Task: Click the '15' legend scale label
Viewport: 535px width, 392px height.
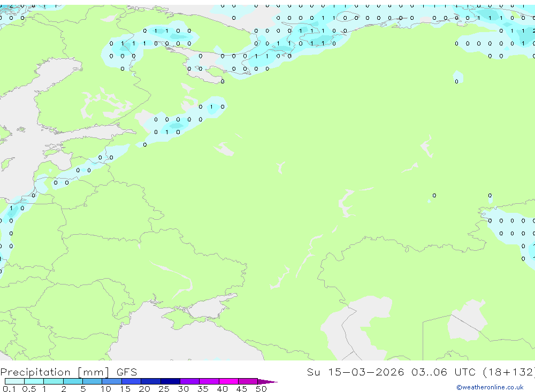Action: 125,389
